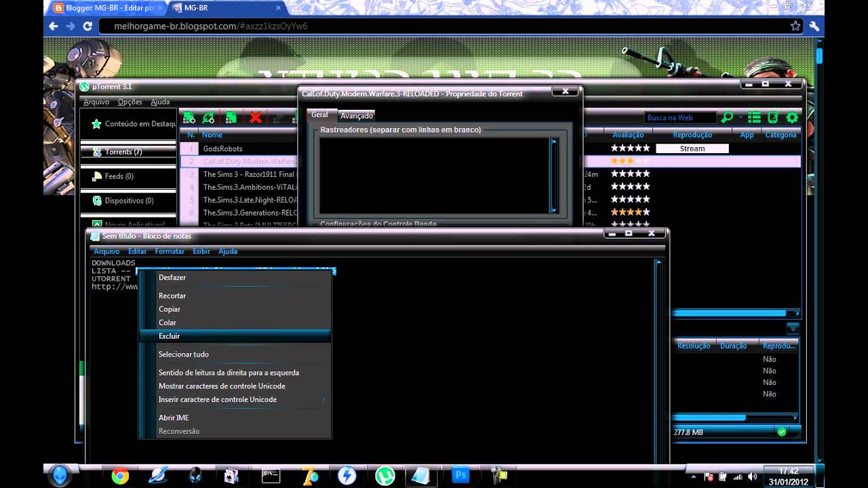868x488 pixels.
Task: Click the Add Torrent icon in µTorrent
Action: (189, 118)
